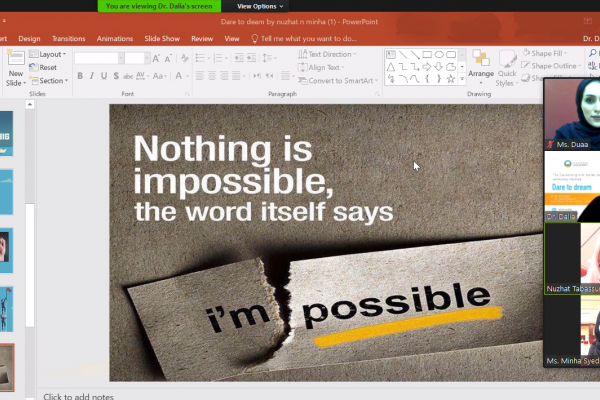The width and height of the screenshot is (600, 400).
Task: Toggle text shadow formatting
Action: [118, 76]
